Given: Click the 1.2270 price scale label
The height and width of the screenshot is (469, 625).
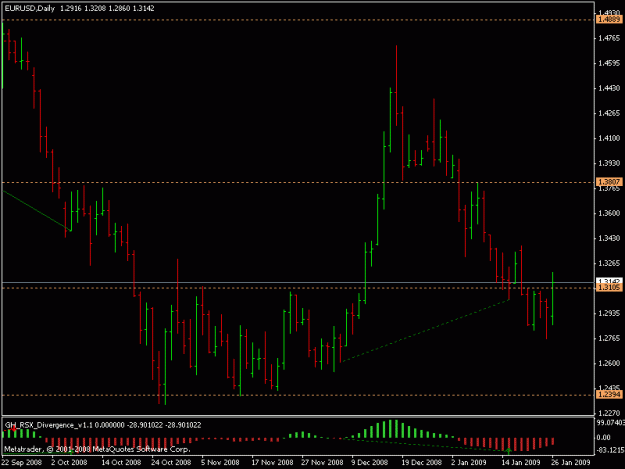Looking at the screenshot, I should coord(609,413).
